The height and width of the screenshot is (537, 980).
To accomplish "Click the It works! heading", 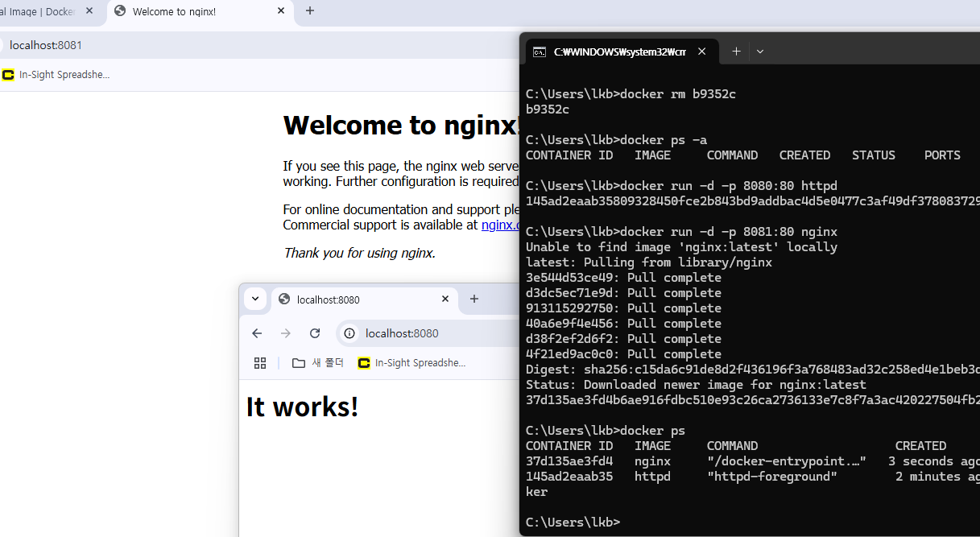I will (x=302, y=407).
